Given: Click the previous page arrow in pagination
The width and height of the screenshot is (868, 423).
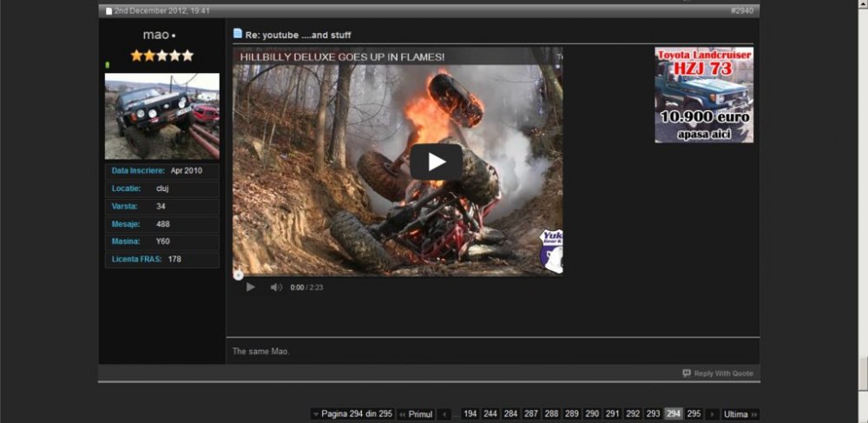Looking at the screenshot, I should [x=444, y=414].
